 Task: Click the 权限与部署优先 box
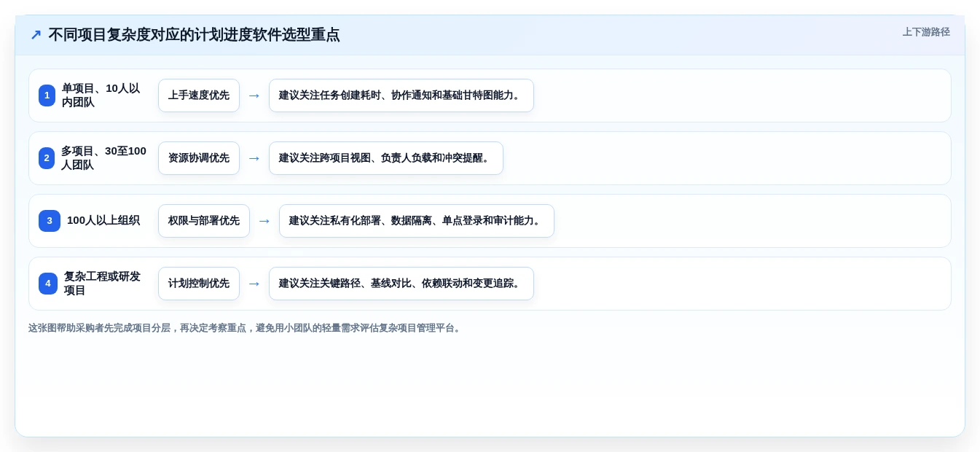click(204, 221)
